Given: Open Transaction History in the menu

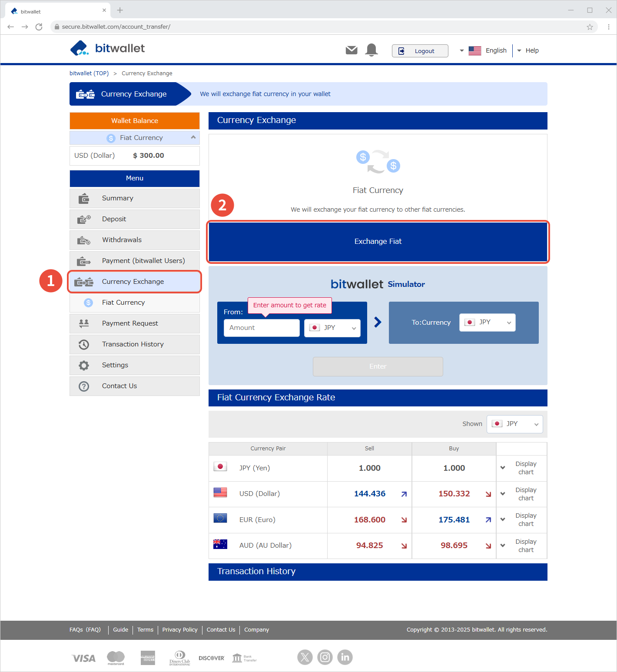Looking at the screenshot, I should click(135, 344).
